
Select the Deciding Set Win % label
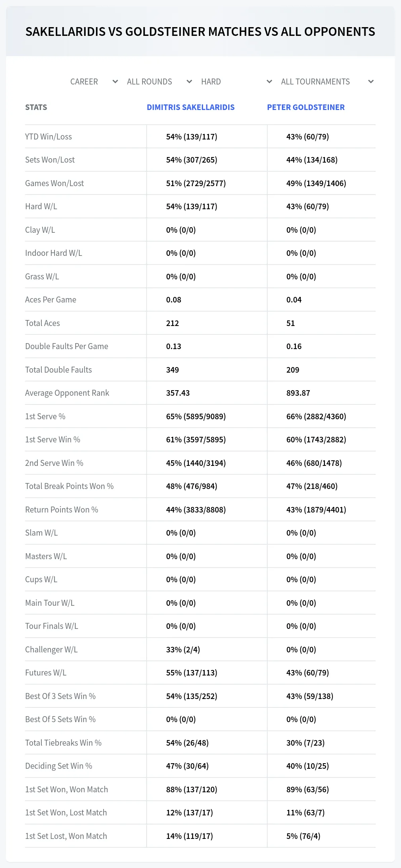pyautogui.click(x=59, y=766)
